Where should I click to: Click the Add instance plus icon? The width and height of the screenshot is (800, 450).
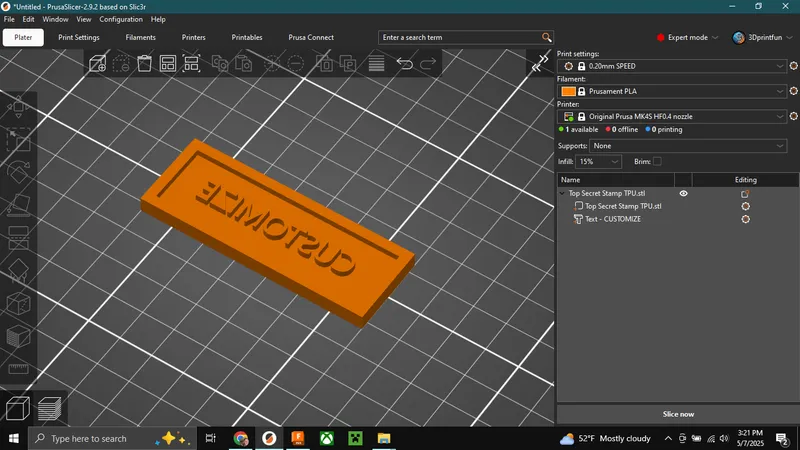pyautogui.click(x=272, y=64)
